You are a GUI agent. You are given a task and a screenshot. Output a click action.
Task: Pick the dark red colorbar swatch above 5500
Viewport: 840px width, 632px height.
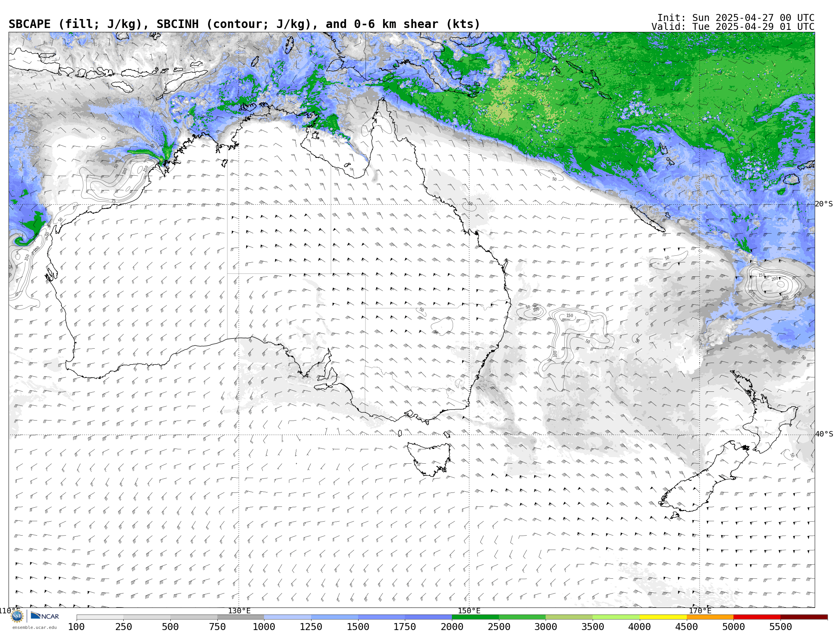pos(804,617)
